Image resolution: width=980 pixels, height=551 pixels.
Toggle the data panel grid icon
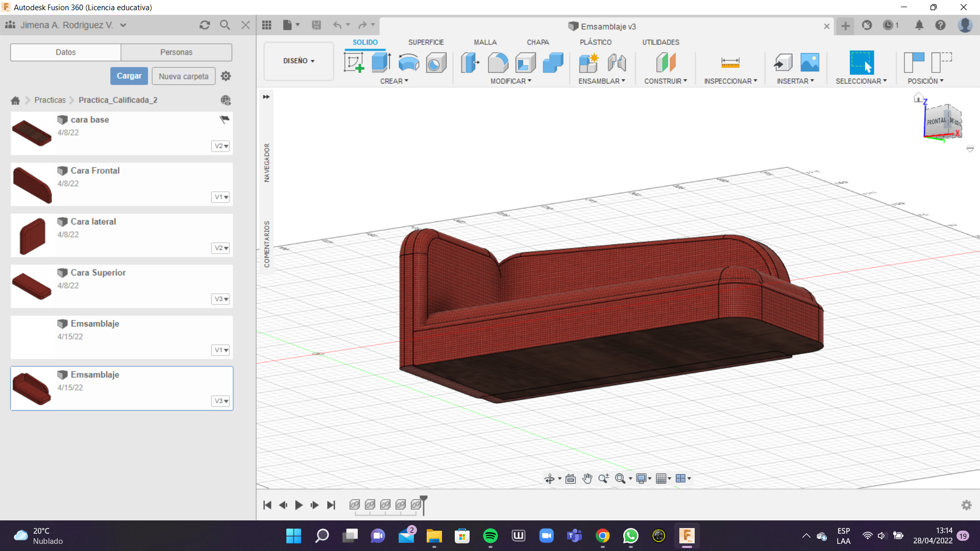pyautogui.click(x=266, y=25)
